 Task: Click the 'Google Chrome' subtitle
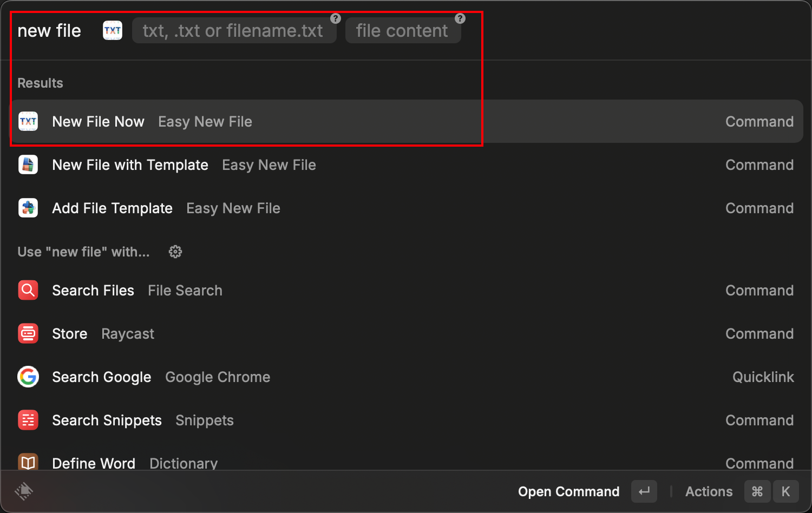point(218,377)
